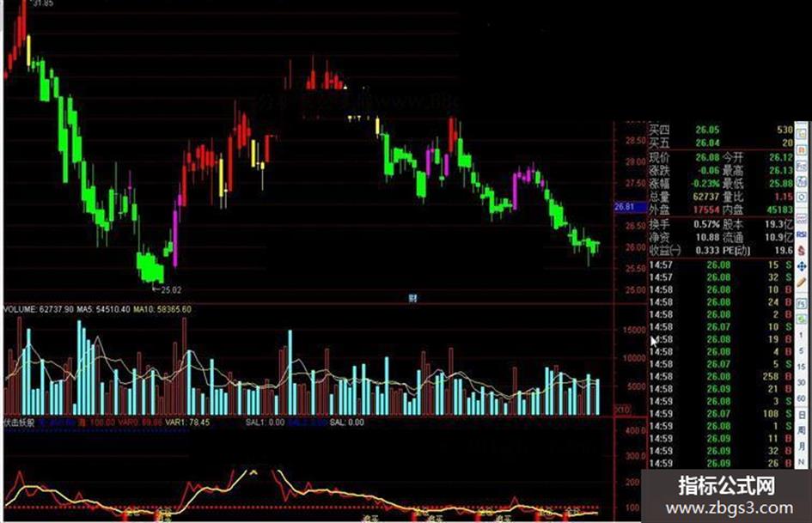Click the 买四 bid row price 26.05
This screenshot has height=523, width=812.
coord(707,130)
